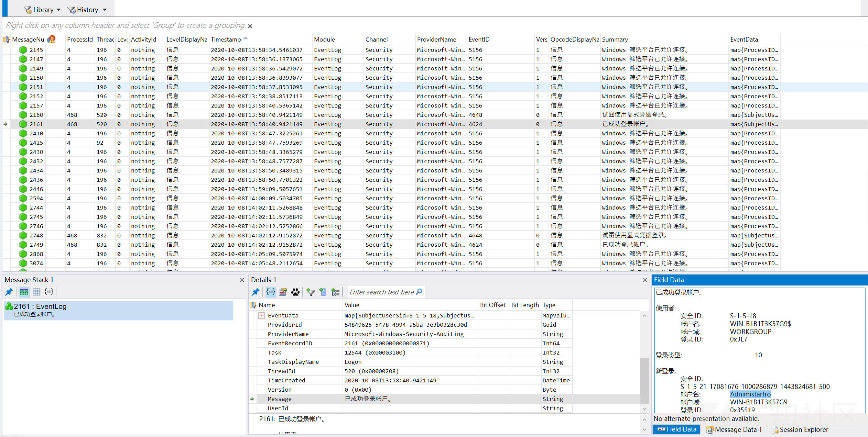The image size is (868, 437).
Task: Dismiss the grouping hint with the X
Action: (x=250, y=26)
